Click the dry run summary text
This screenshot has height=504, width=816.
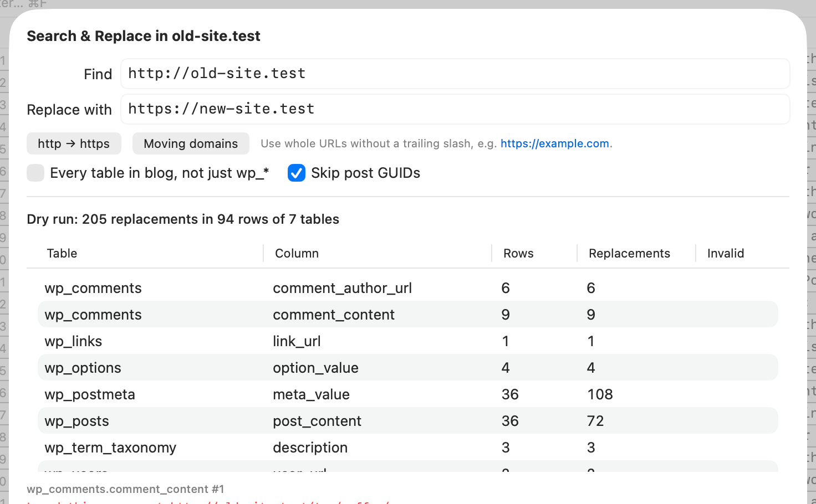(x=183, y=219)
